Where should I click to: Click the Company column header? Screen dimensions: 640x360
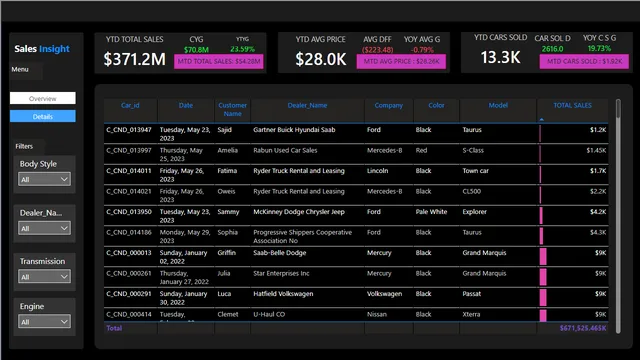[x=389, y=105]
